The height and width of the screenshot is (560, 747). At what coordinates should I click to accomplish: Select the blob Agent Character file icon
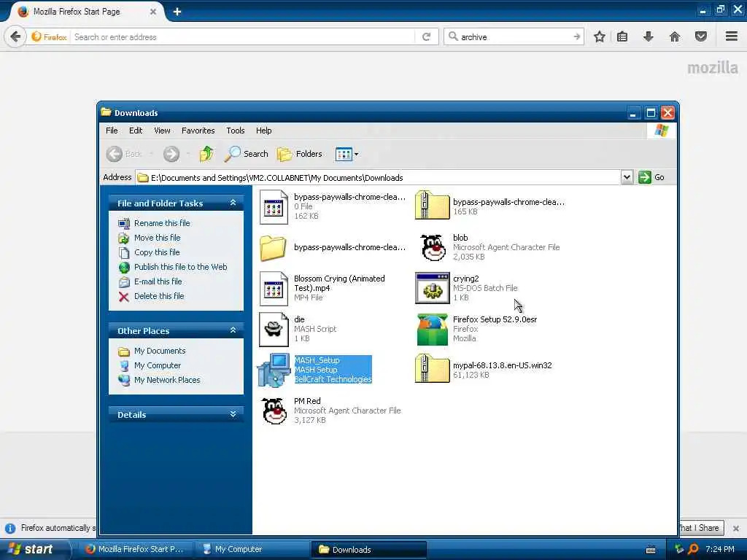tap(433, 247)
